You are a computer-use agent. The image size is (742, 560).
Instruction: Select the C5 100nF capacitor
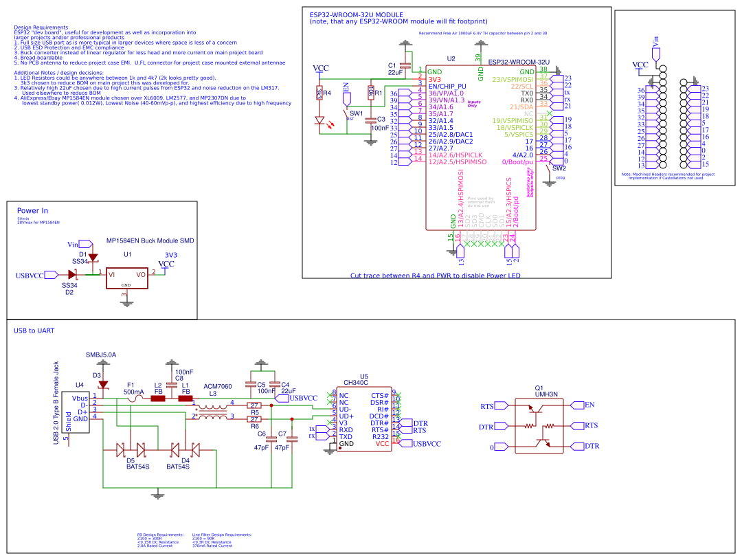coord(251,384)
